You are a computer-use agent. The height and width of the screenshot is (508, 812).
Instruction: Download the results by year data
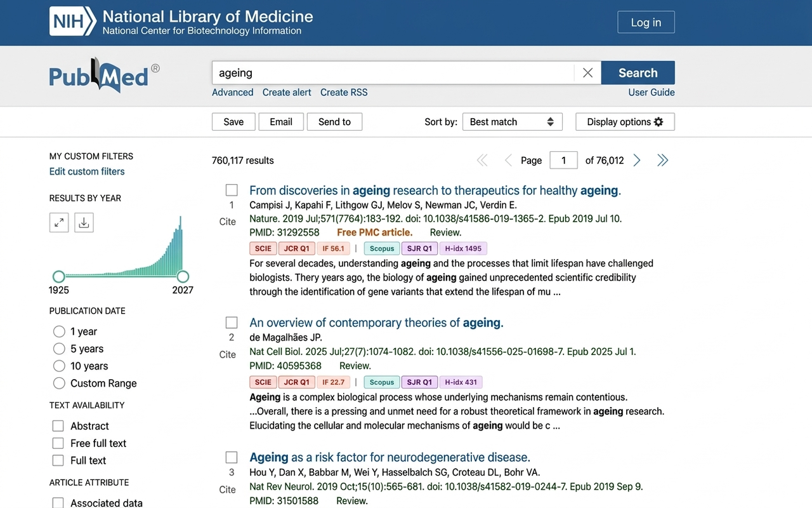(84, 222)
